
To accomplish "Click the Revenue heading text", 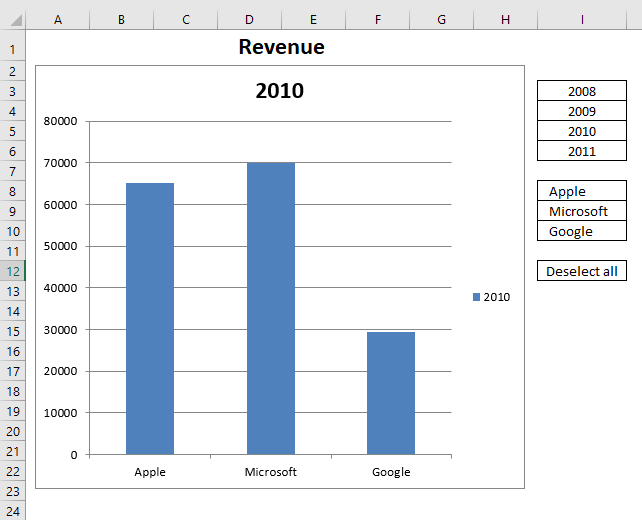I will [x=281, y=47].
